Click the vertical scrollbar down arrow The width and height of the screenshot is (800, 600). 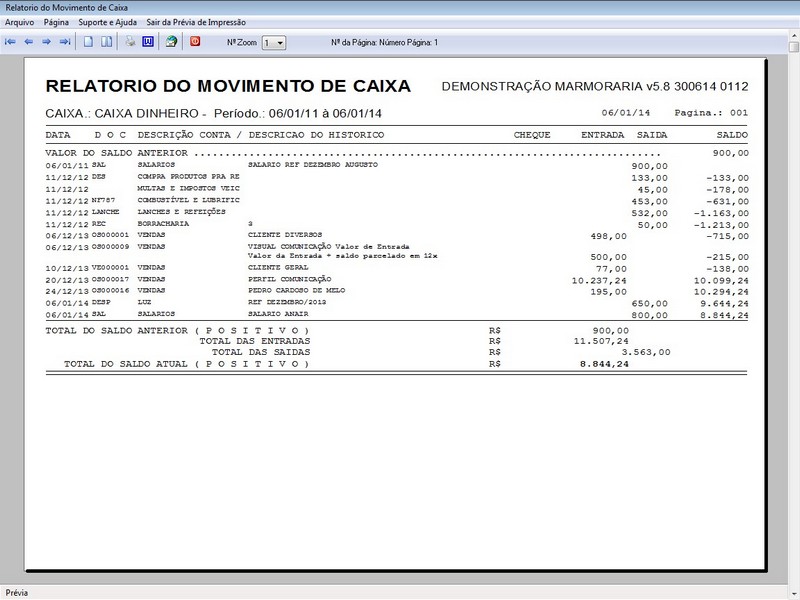[791, 572]
